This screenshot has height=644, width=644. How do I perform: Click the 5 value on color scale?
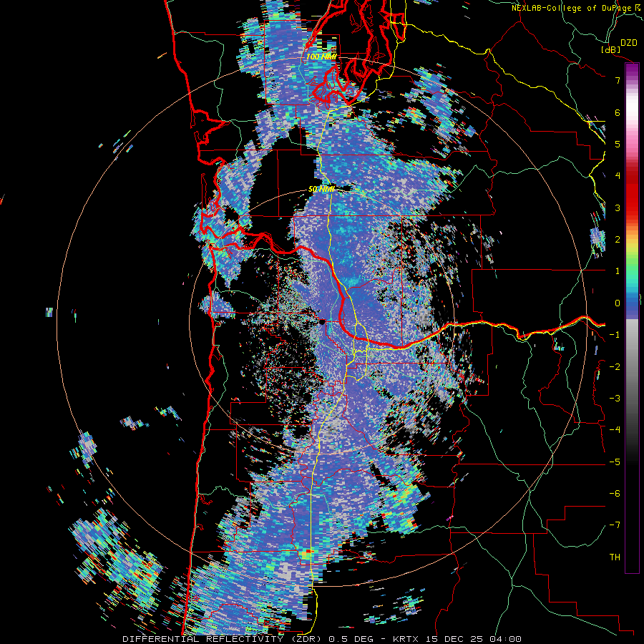pos(618,144)
